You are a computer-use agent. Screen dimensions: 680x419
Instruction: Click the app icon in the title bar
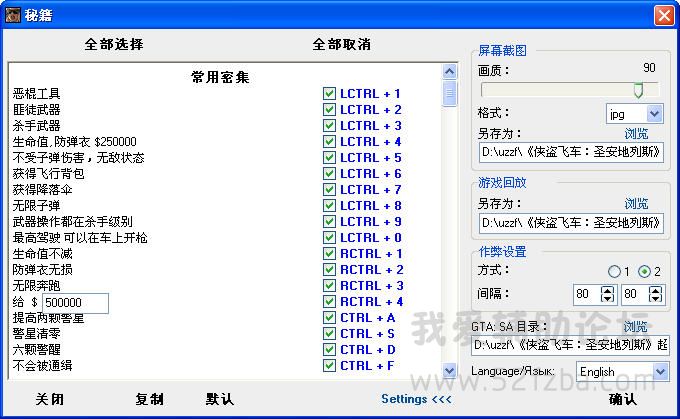pos(13,15)
